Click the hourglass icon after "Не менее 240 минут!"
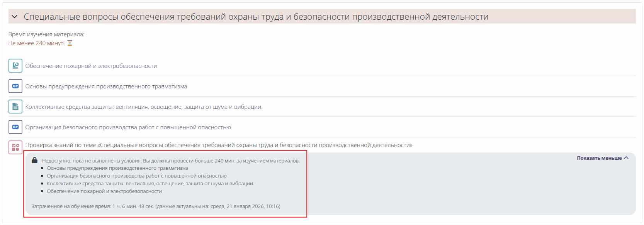The height and width of the screenshot is (225, 644). point(70,43)
